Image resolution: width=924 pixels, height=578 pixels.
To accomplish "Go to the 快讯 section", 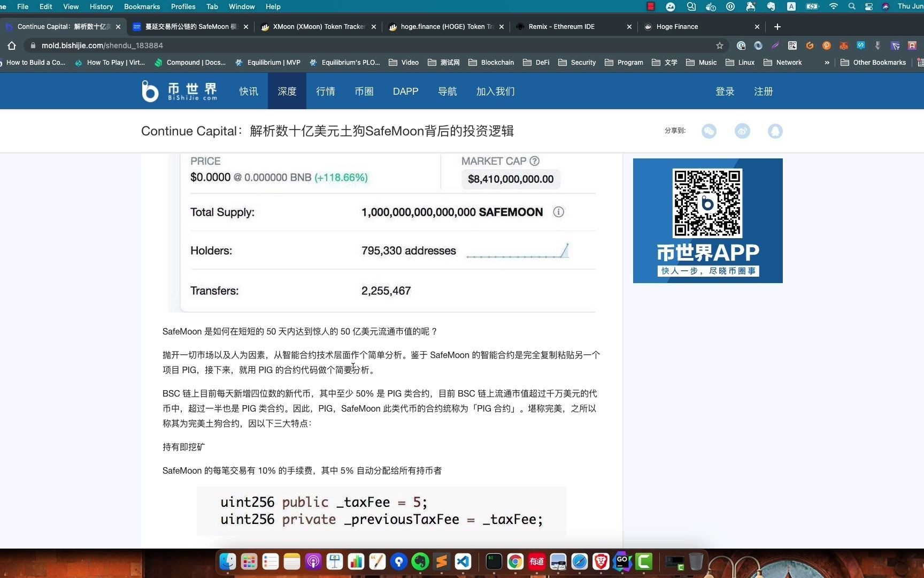I will pos(249,91).
